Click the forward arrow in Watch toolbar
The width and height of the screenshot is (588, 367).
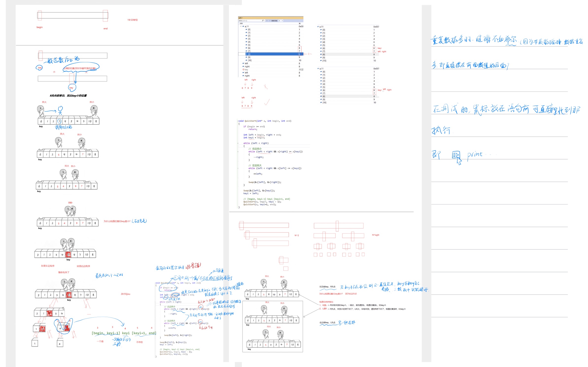pyautogui.click(x=270, y=21)
